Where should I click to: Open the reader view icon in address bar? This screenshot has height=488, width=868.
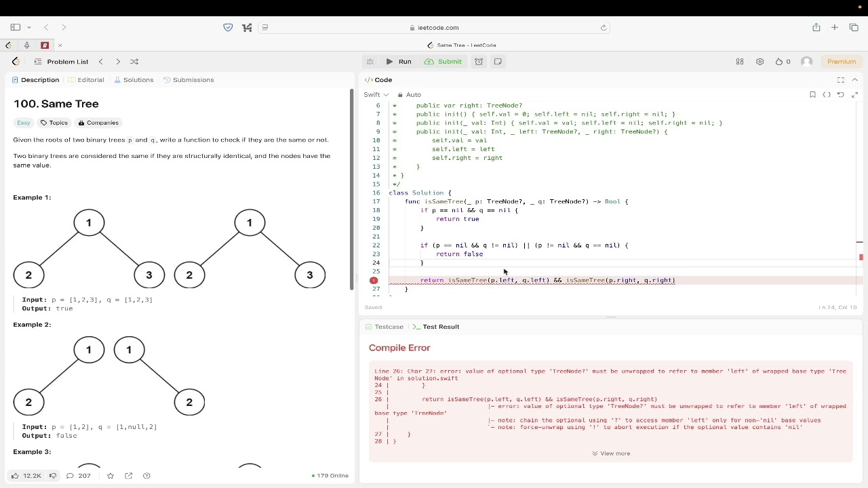265,28
